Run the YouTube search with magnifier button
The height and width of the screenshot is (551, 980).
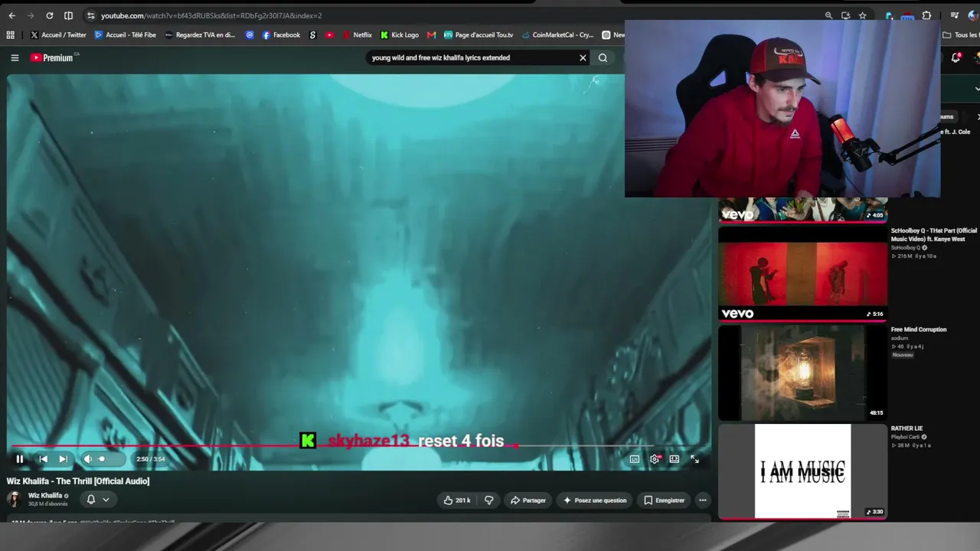(603, 57)
